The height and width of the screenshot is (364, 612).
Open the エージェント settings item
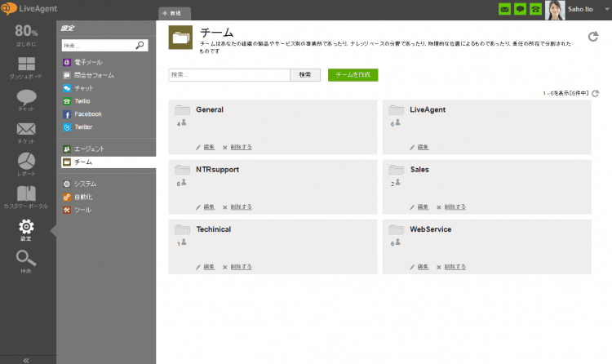(83, 149)
